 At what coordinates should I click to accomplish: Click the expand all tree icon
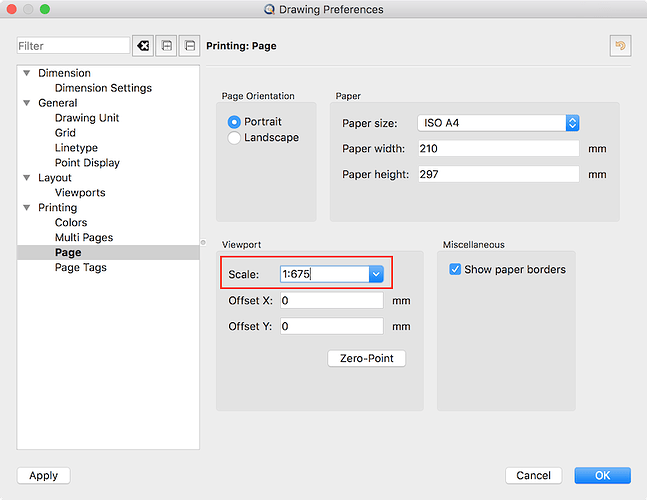tap(166, 45)
